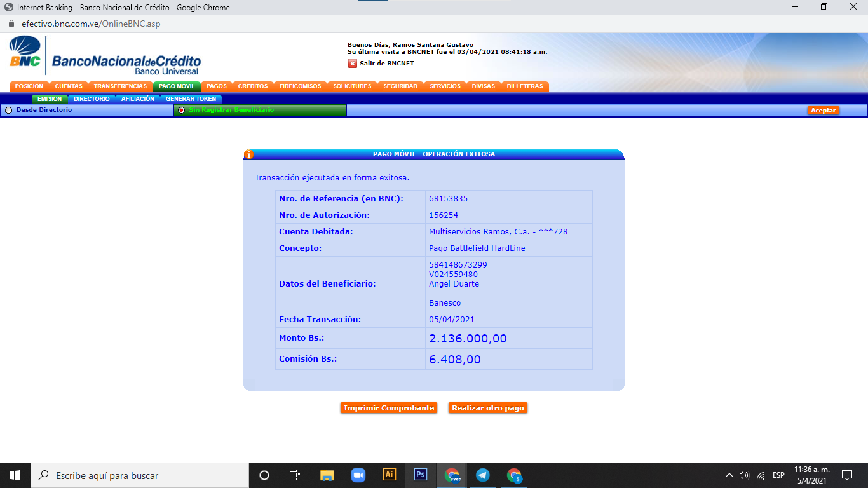The image size is (868, 488).
Task: Open second Chrome profile icon in taskbar
Action: [514, 475]
